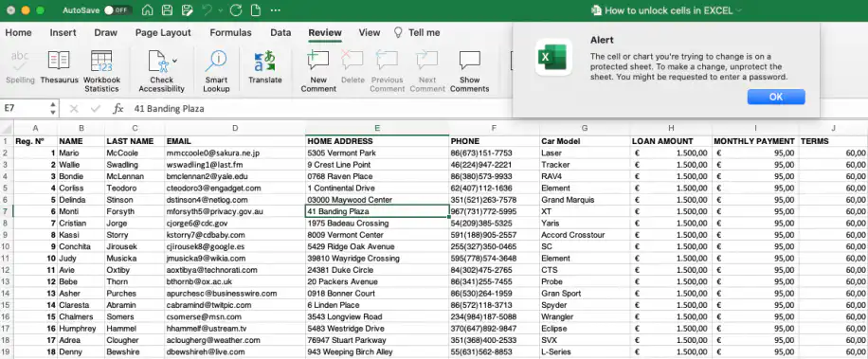
Task: Click cell 9 Crest Line Point
Action: tap(377, 164)
